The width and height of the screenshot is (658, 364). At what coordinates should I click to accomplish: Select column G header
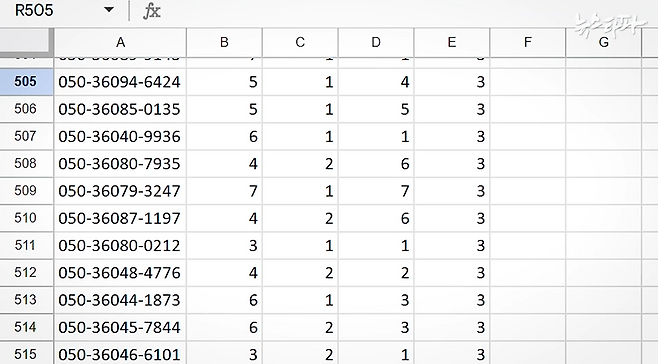604,42
